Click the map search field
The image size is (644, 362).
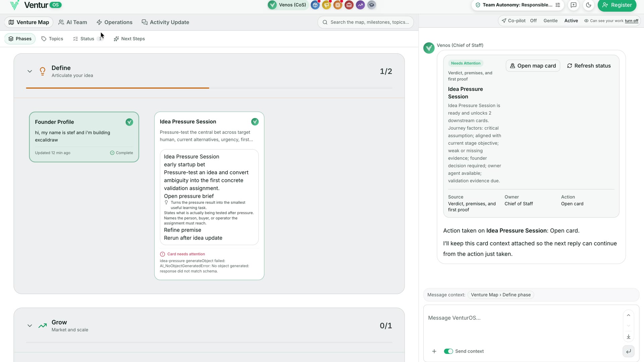pos(366,22)
